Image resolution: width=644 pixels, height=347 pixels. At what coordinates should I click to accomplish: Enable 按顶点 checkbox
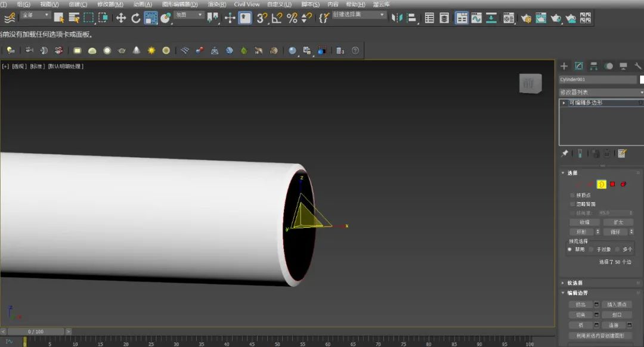pos(572,195)
